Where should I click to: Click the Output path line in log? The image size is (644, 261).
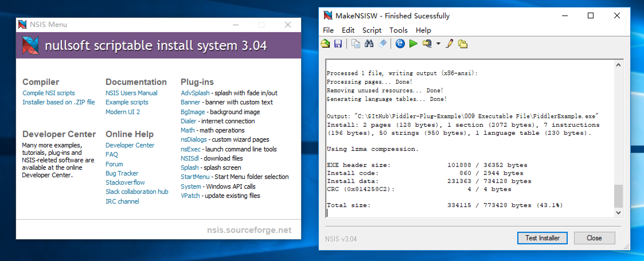click(x=462, y=116)
